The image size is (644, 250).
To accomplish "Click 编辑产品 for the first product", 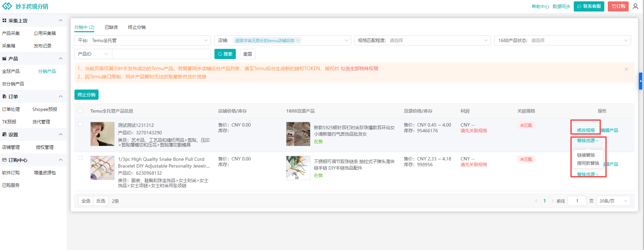I will pyautogui.click(x=609, y=130).
